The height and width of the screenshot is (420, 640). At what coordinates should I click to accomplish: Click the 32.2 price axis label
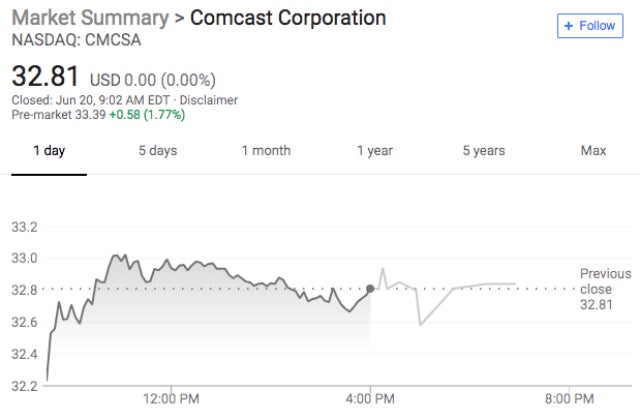(24, 386)
